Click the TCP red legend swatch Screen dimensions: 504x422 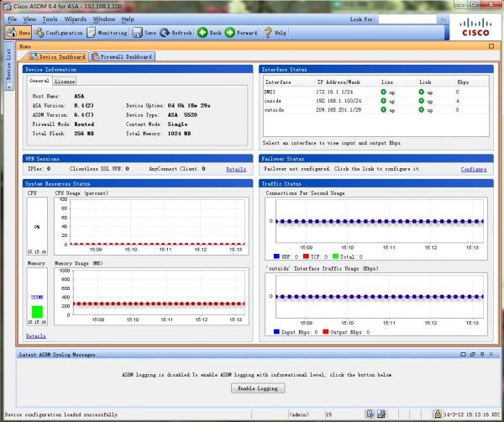coord(306,256)
